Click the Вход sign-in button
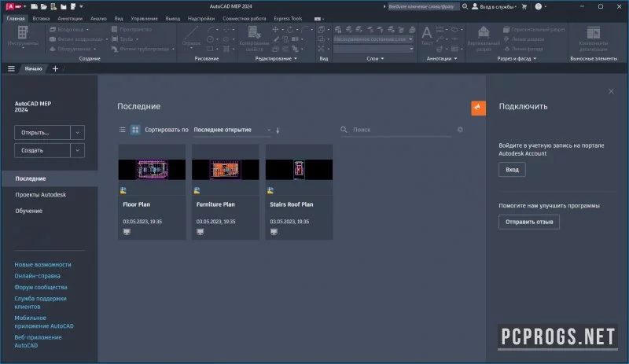The height and width of the screenshot is (364, 629). 512,170
